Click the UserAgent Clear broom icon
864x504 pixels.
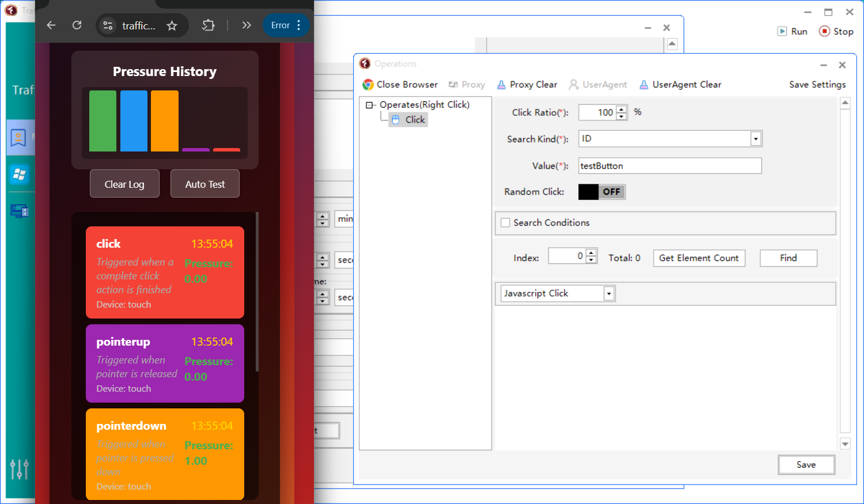644,85
